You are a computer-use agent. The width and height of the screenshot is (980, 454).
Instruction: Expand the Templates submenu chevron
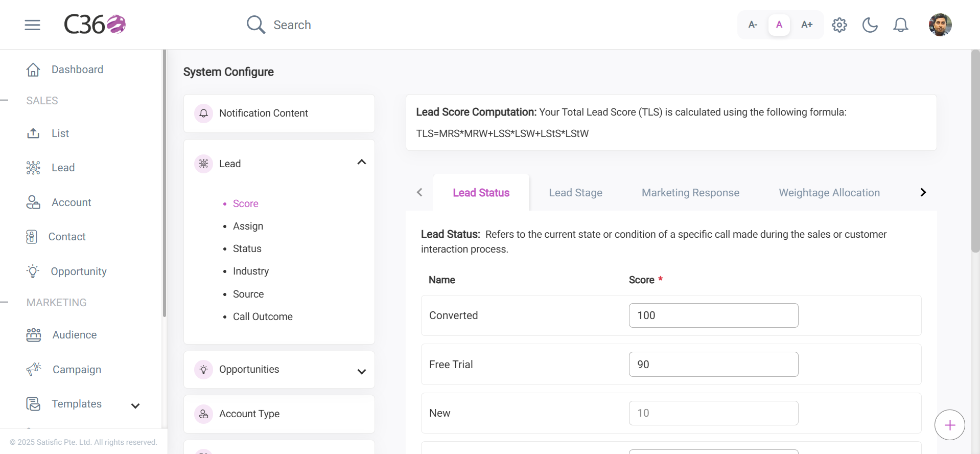coord(135,406)
